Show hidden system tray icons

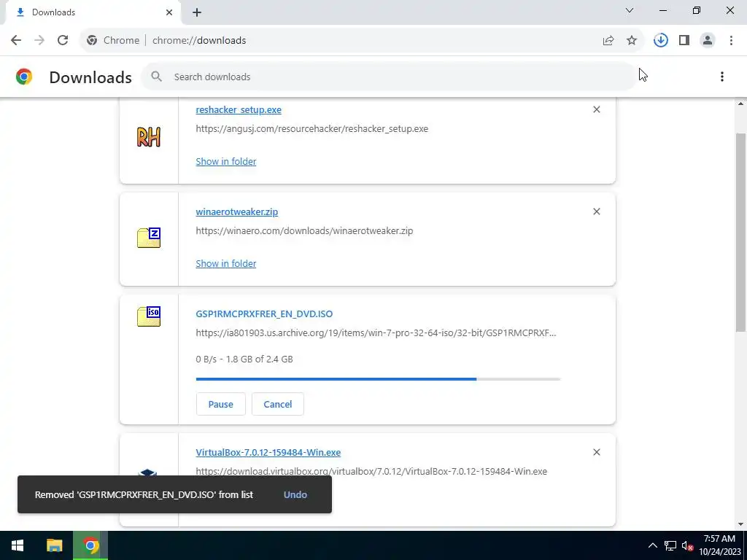(x=653, y=545)
